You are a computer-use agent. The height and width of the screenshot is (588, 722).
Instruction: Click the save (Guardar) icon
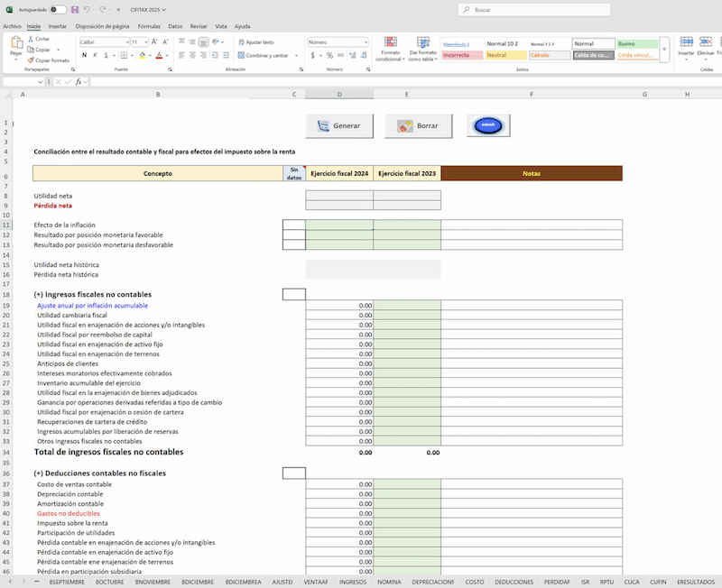pos(74,9)
